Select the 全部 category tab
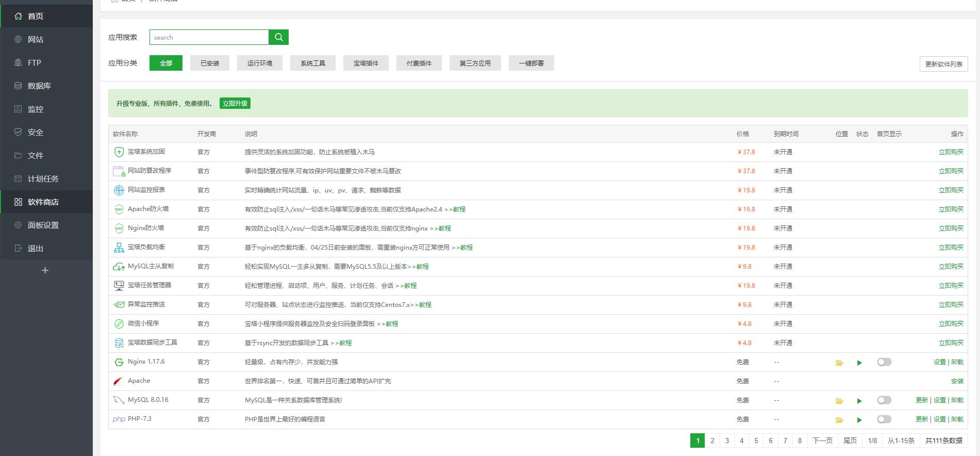980x456 pixels. click(x=166, y=63)
